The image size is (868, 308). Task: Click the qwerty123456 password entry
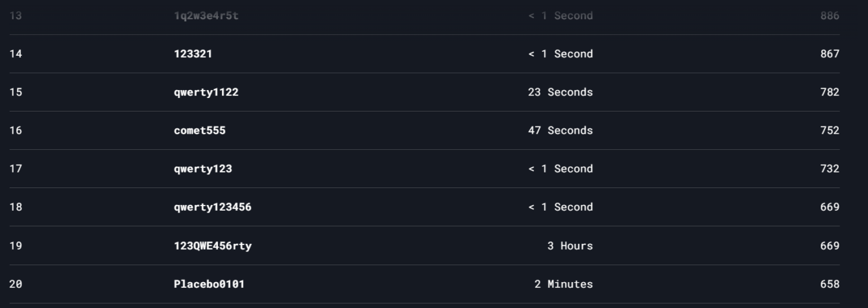212,207
